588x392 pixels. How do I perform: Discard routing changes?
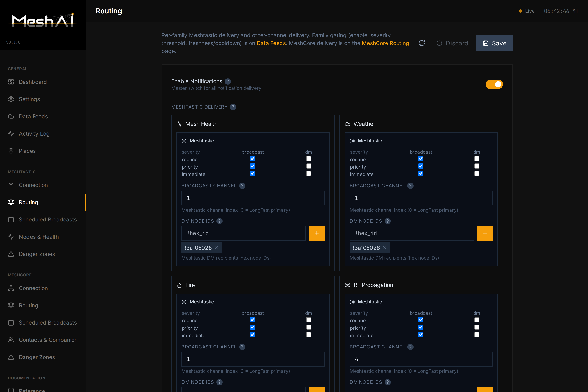[x=452, y=43]
